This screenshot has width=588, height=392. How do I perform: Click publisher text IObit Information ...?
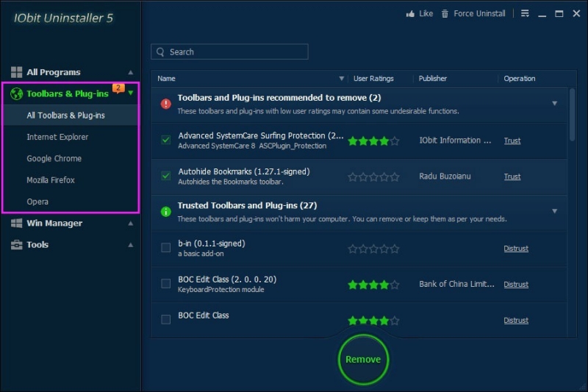(455, 140)
